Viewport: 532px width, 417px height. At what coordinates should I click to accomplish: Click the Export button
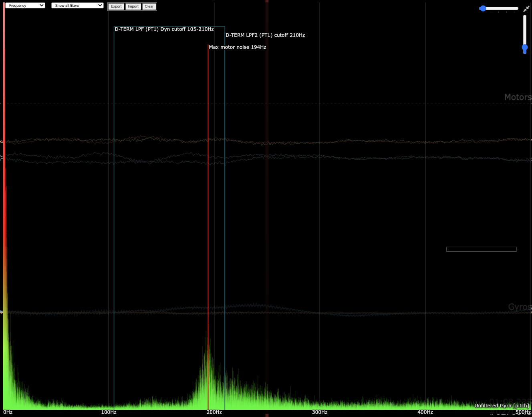[116, 6]
